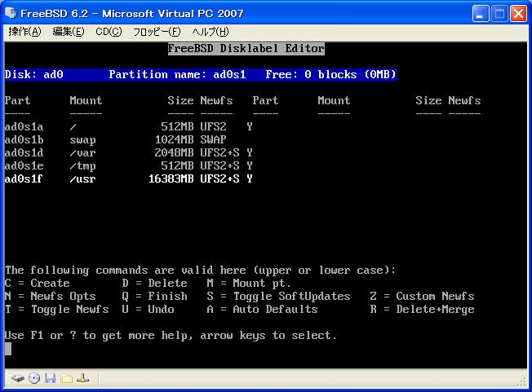The image size is (532, 392).
Task: Click the CD drive status icon
Action: click(x=34, y=378)
